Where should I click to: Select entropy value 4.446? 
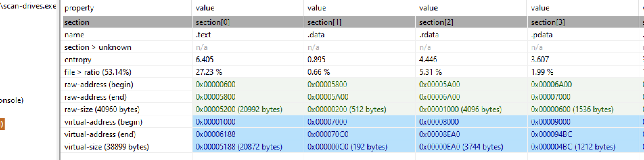(x=428, y=60)
